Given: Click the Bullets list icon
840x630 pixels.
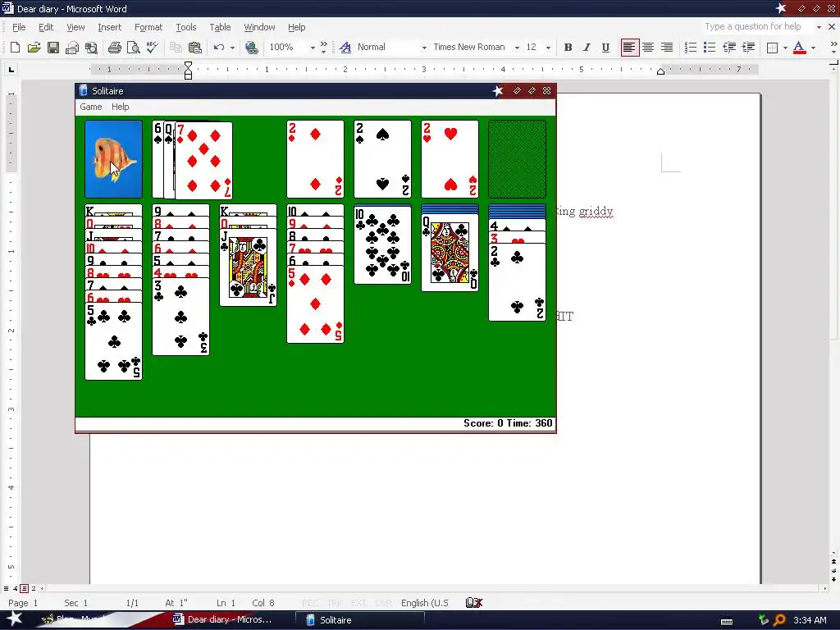Looking at the screenshot, I should [x=710, y=47].
